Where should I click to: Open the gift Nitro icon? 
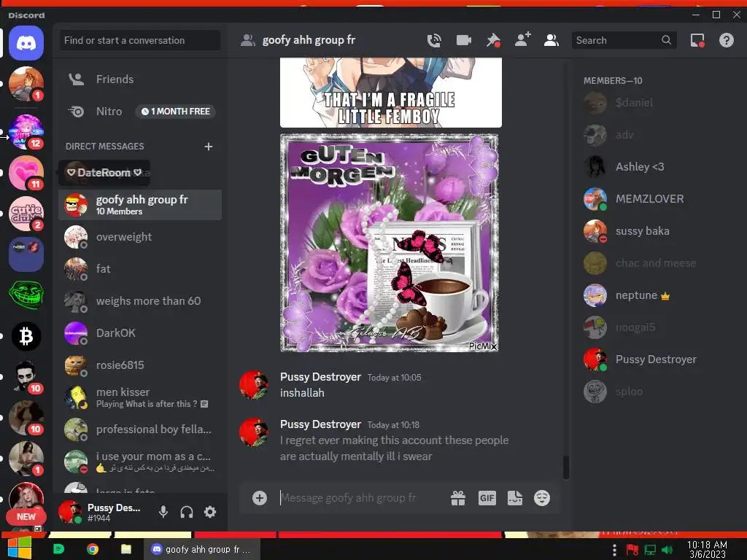458,498
